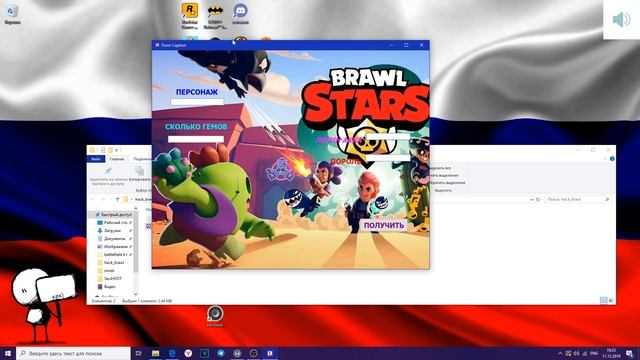The image size is (640, 360).
Task: Launch Microsoft Edge from the taskbar
Action: (172, 353)
